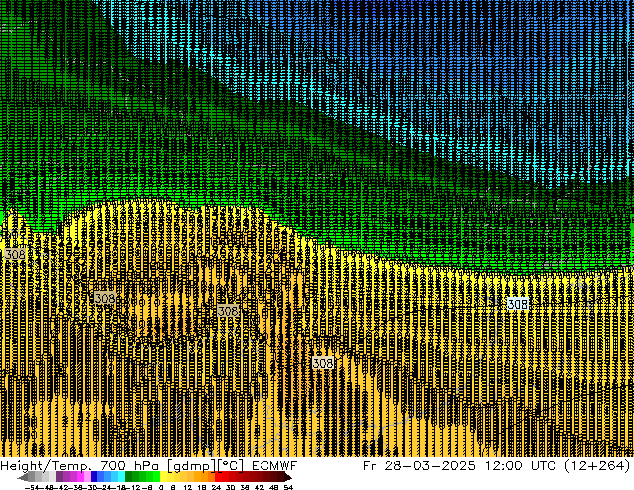Click the dark green swatch in the legend
The width and height of the screenshot is (634, 490).
(x=128, y=477)
